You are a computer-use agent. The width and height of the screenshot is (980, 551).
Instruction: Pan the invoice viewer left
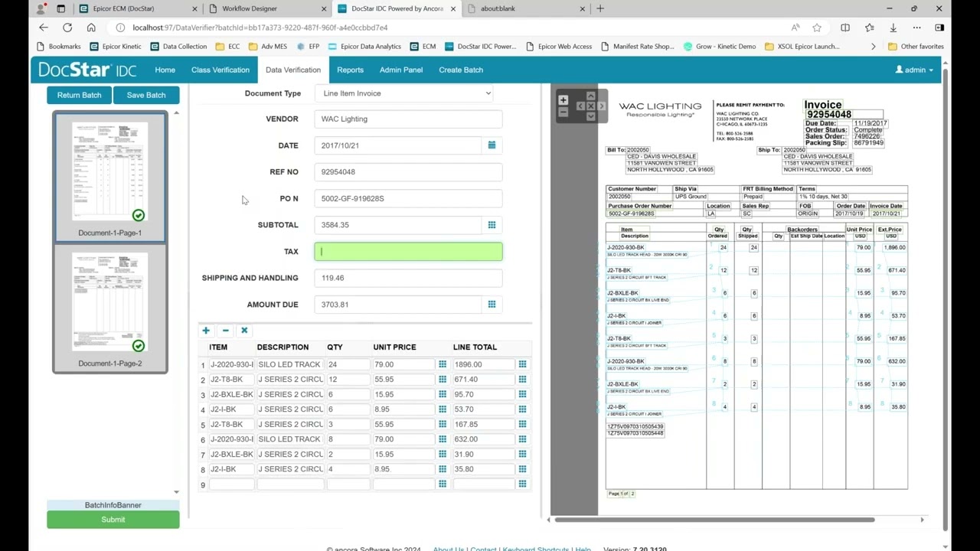(580, 106)
